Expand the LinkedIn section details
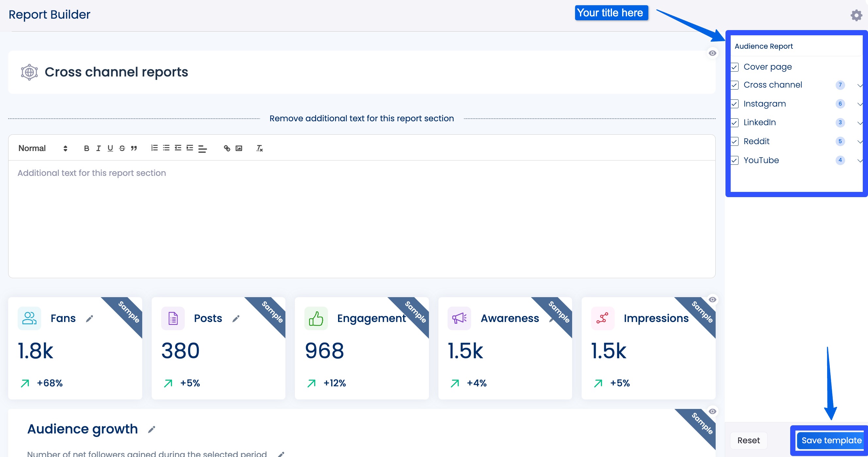Image resolution: width=868 pixels, height=457 pixels. coord(860,123)
